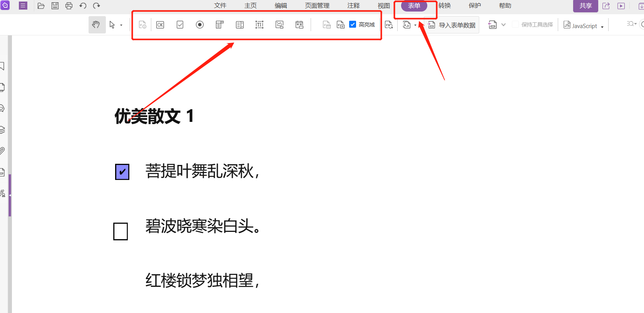The width and height of the screenshot is (644, 313).
Task: Open the purple hamburger menu
Action: tap(23, 6)
